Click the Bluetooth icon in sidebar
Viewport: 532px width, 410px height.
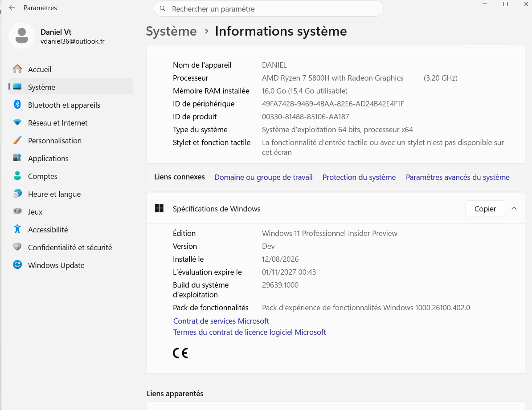(x=17, y=105)
